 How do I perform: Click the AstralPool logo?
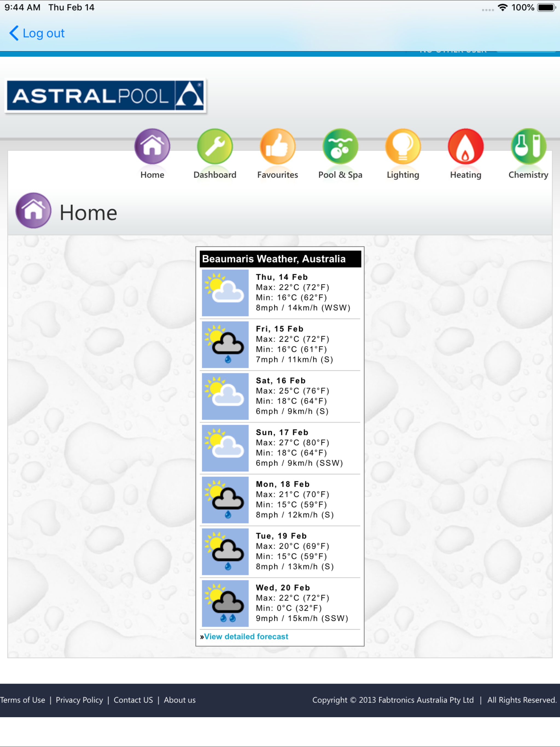105,96
